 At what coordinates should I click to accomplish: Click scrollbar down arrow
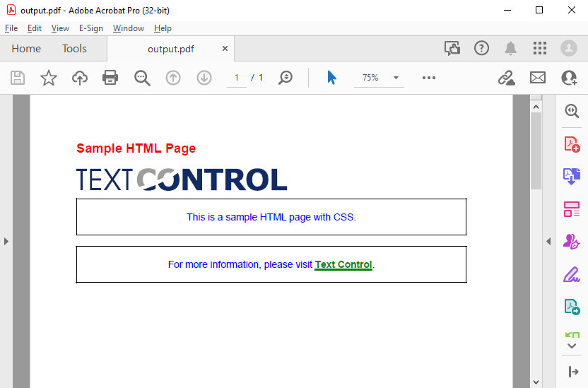click(x=536, y=382)
